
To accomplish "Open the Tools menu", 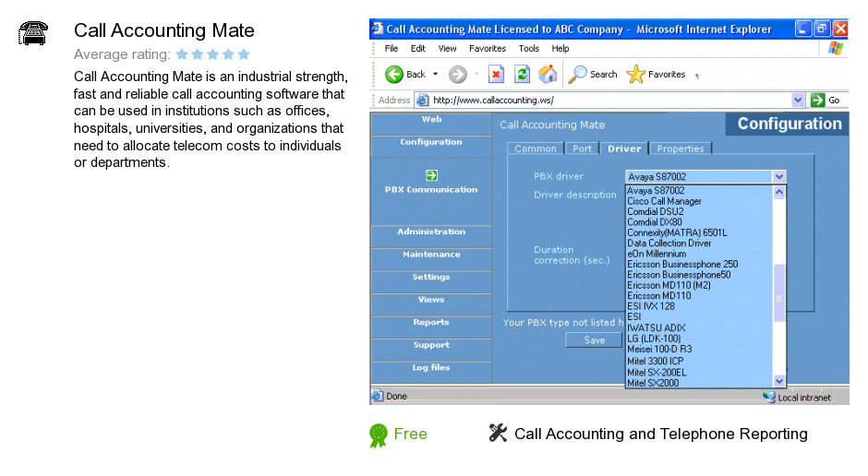I will (529, 49).
